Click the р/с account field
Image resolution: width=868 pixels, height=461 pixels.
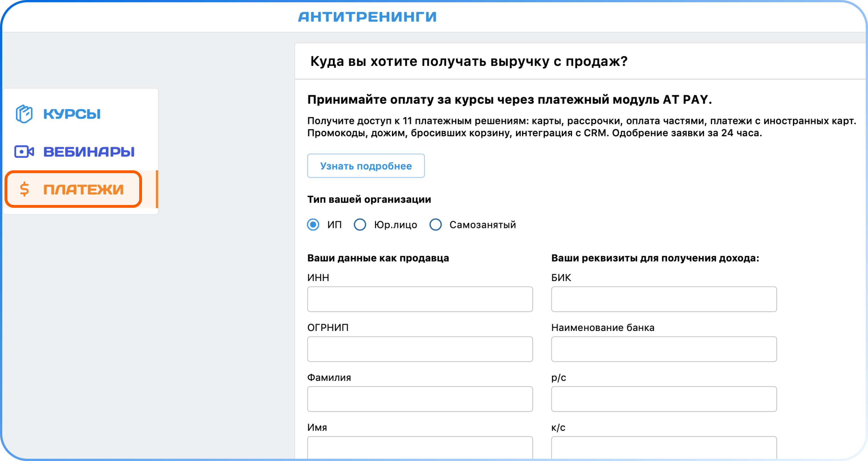664,399
